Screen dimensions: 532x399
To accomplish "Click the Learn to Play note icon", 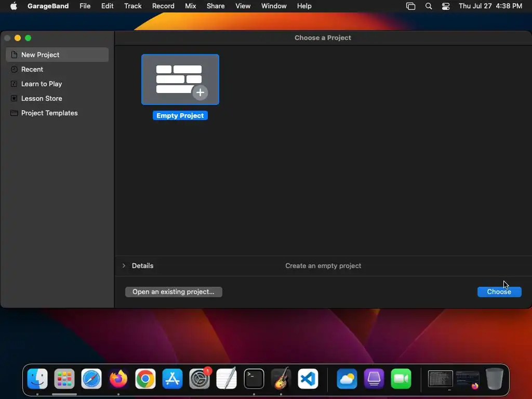I will tap(14, 84).
